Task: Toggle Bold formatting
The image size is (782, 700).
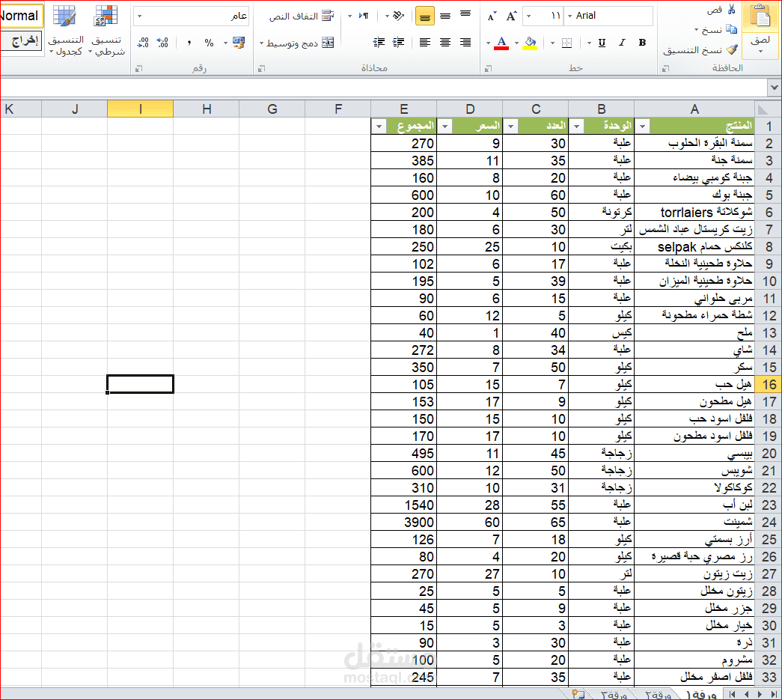Action: (x=642, y=43)
